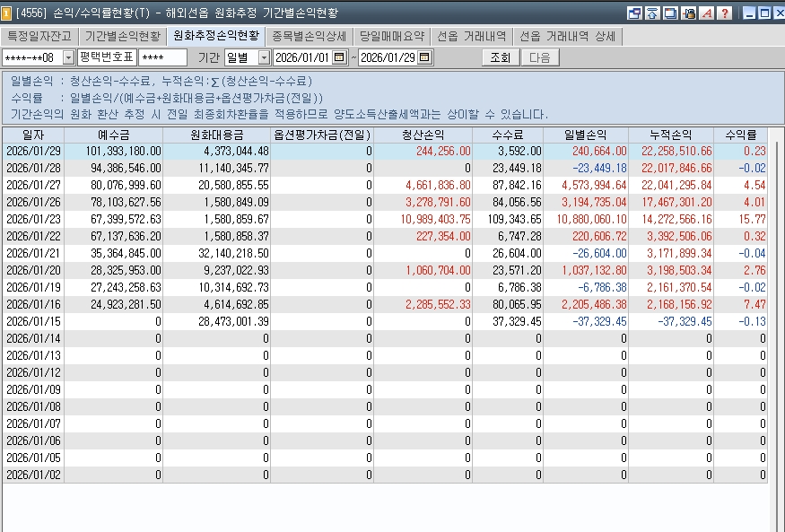Open help with the red question mark
This screenshot has width=785, height=532.
click(724, 13)
